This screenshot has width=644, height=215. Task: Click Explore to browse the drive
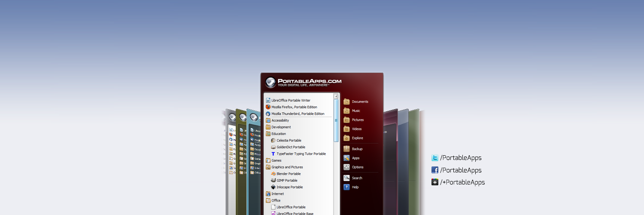point(353,138)
